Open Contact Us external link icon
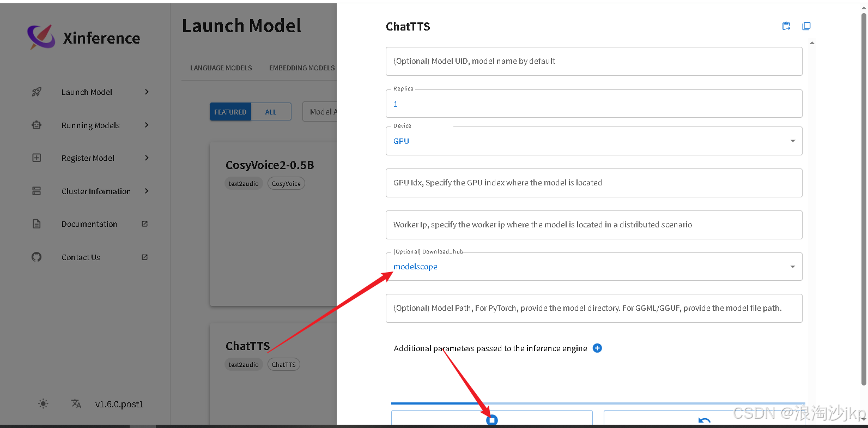Viewport: 868px width, 428px height. [x=145, y=257]
